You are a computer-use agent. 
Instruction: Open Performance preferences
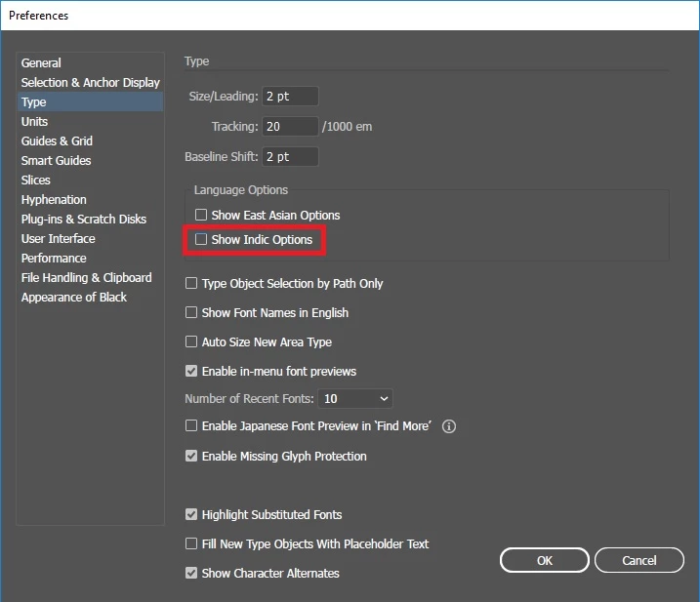click(x=90, y=258)
